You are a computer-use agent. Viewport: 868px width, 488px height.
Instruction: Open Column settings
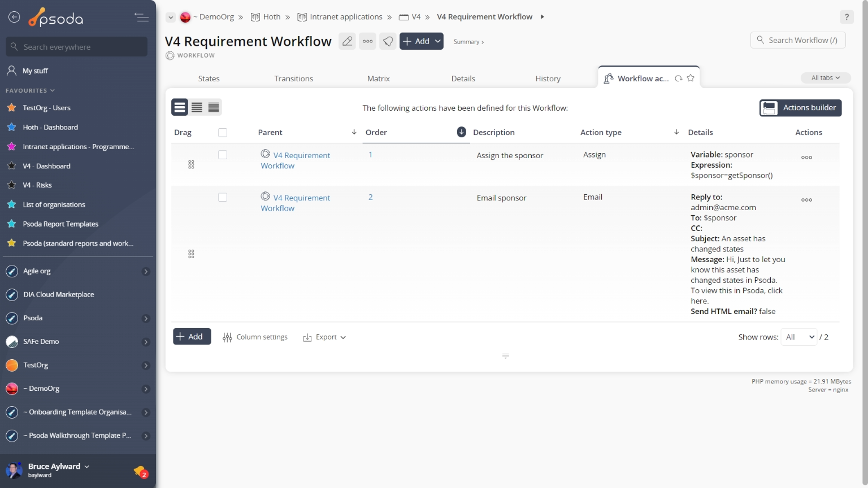[x=255, y=337]
